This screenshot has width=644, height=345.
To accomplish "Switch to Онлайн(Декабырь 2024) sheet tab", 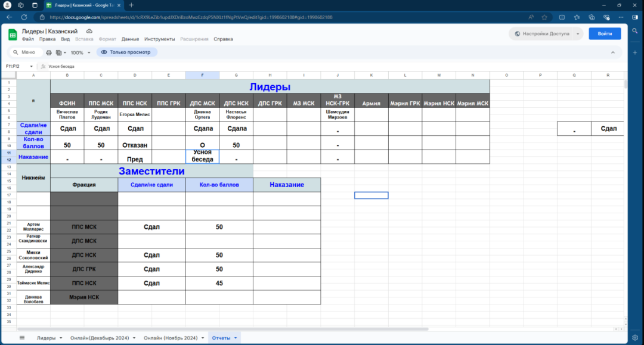I will point(100,338).
